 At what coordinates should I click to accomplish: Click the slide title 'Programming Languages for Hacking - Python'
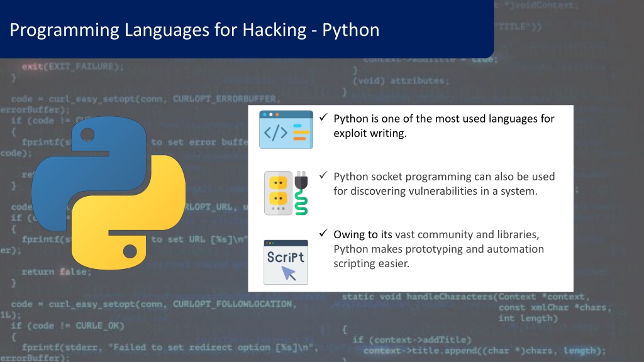[194, 30]
